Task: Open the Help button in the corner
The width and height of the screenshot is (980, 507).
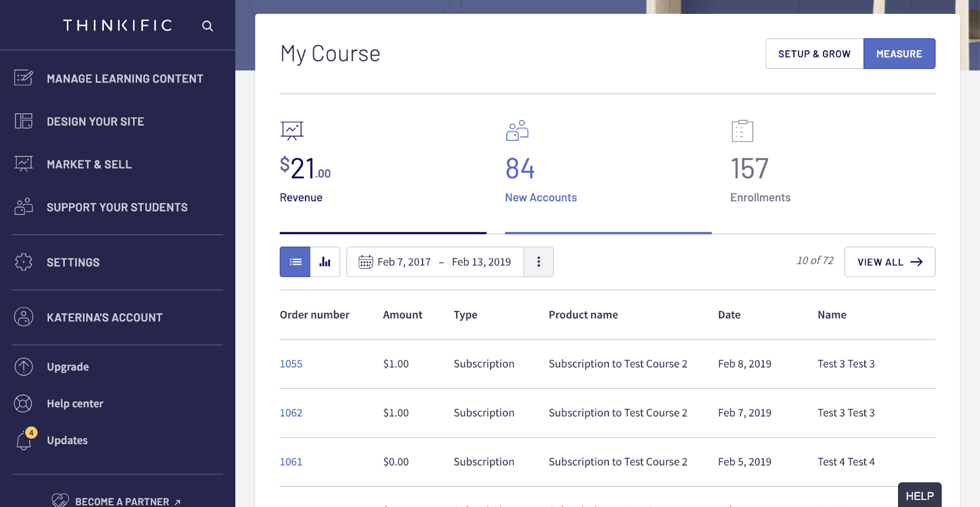Action: pos(920,495)
